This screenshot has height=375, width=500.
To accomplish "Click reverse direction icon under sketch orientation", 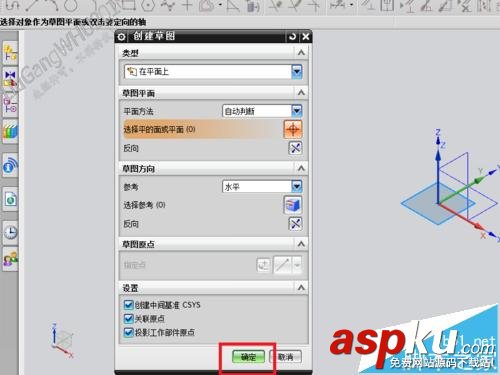I will coord(295,224).
